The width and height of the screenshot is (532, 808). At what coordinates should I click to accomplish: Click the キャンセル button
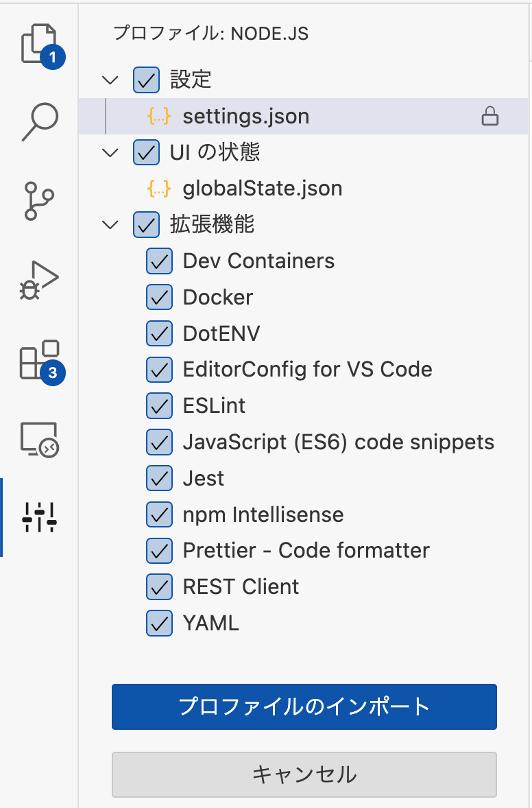pyautogui.click(x=304, y=774)
